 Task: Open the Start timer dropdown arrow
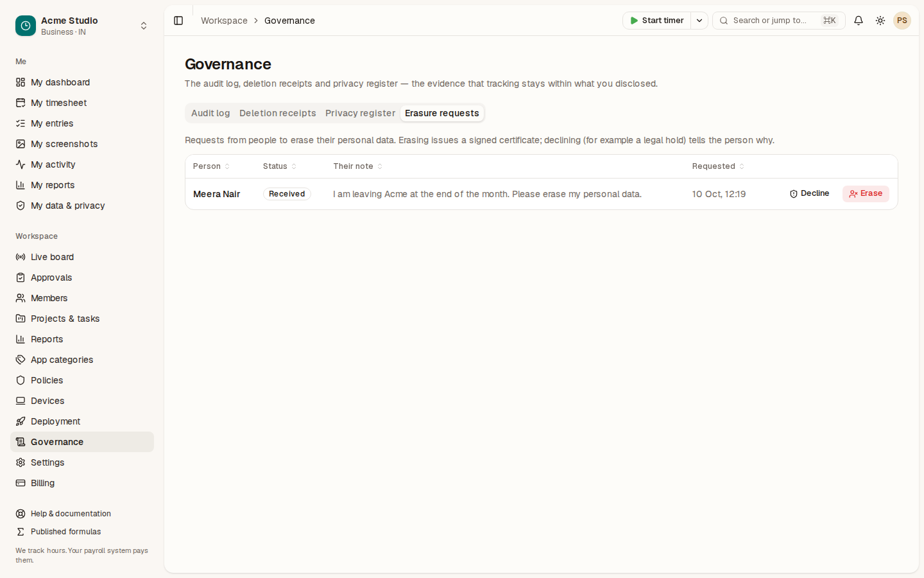pyautogui.click(x=699, y=21)
